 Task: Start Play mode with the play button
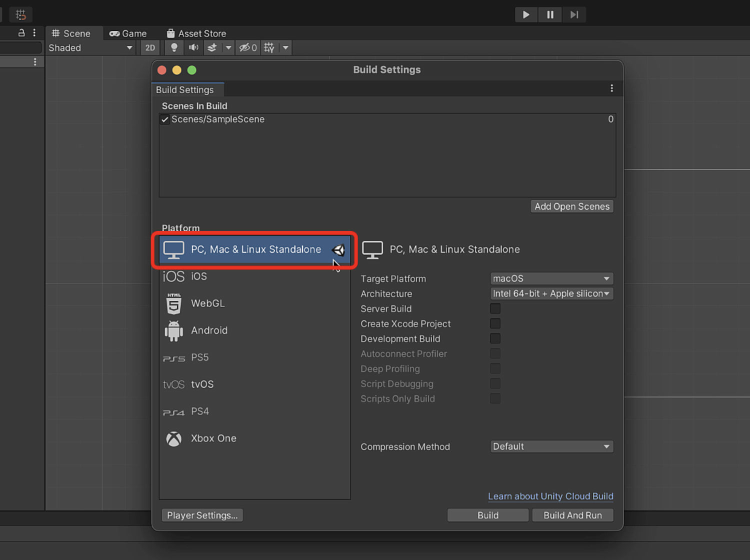pyautogui.click(x=526, y=14)
